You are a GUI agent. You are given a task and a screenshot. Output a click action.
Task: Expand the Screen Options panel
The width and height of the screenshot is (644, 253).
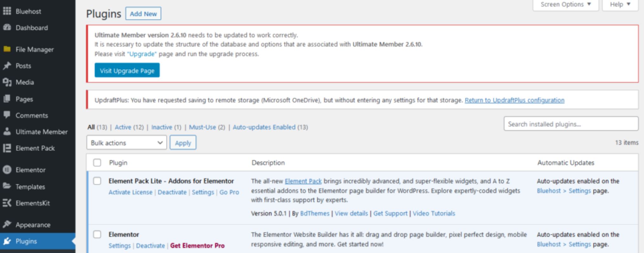point(565,4)
